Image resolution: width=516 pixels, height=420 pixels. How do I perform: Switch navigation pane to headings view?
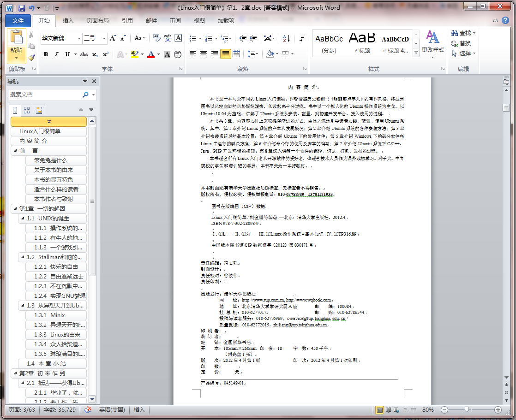coord(15,110)
